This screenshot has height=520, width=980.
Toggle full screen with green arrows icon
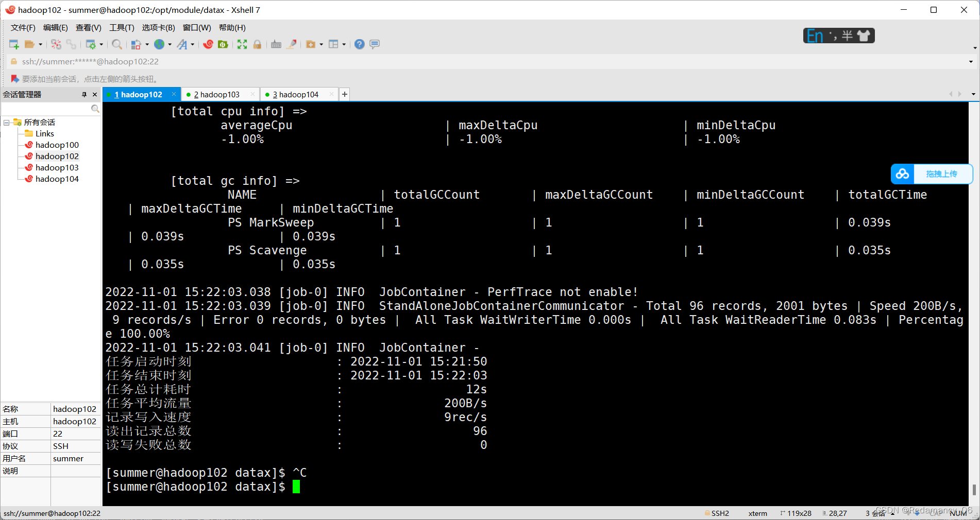point(242,44)
